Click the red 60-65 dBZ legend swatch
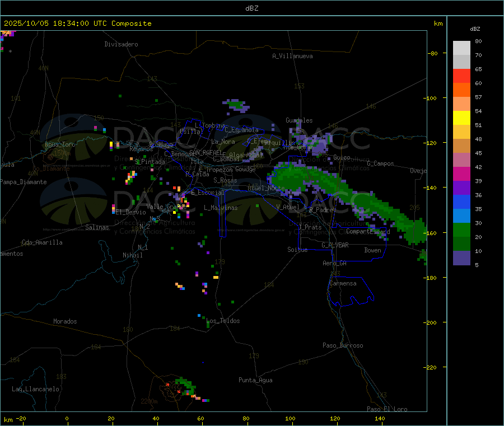 [461, 76]
